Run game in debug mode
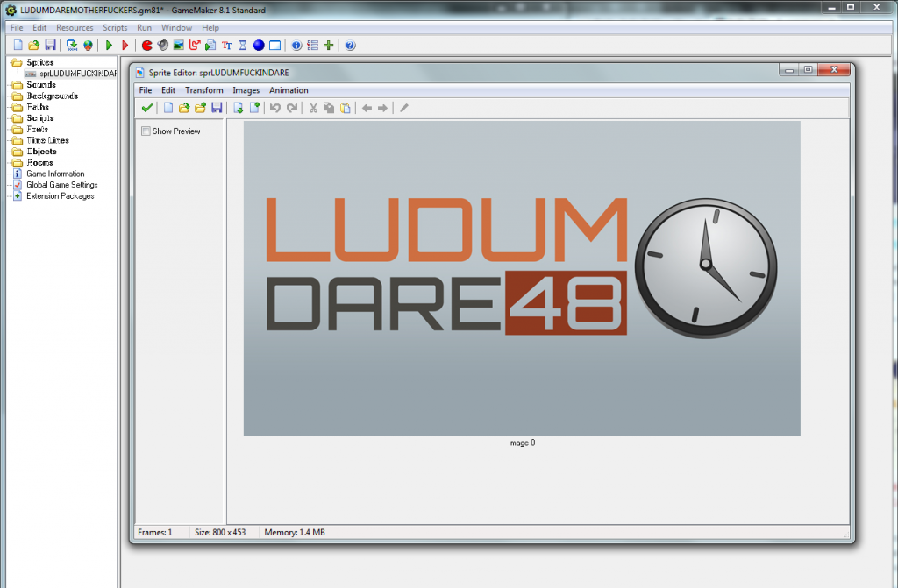Screen dimensions: 898x588 coord(125,46)
